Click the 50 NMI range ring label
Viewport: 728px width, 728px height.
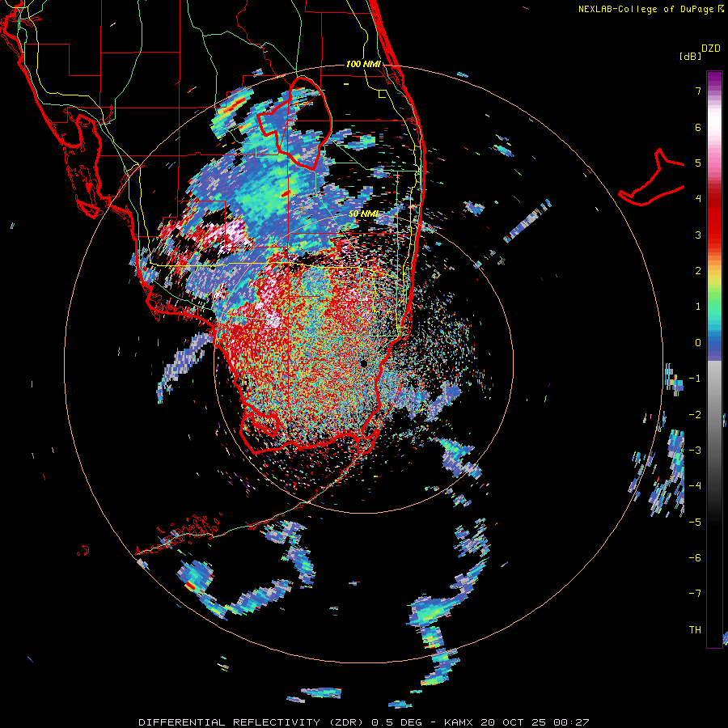click(x=363, y=214)
